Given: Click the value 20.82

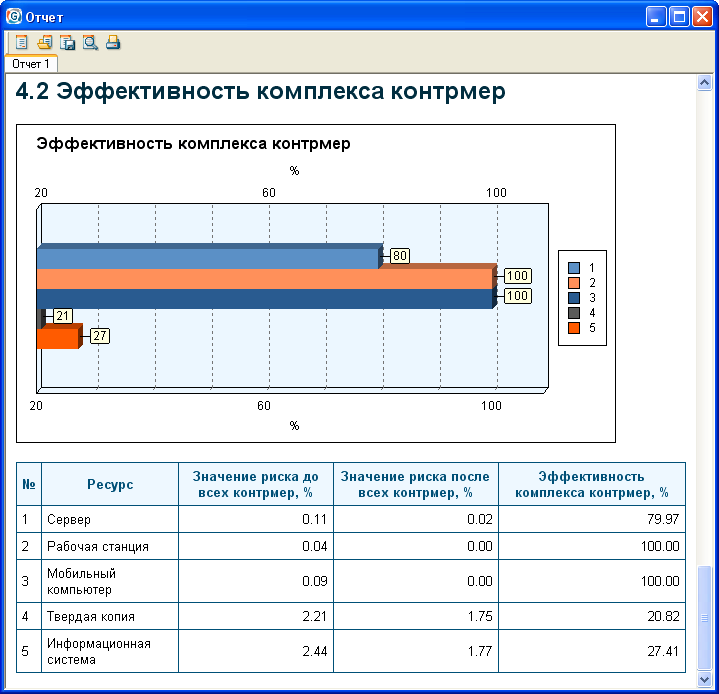Looking at the screenshot, I should [x=663, y=616].
